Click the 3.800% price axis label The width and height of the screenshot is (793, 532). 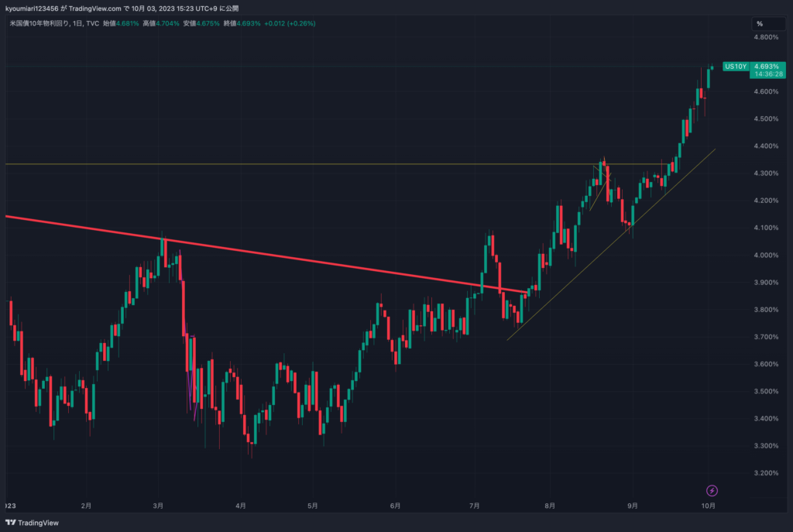click(766, 310)
